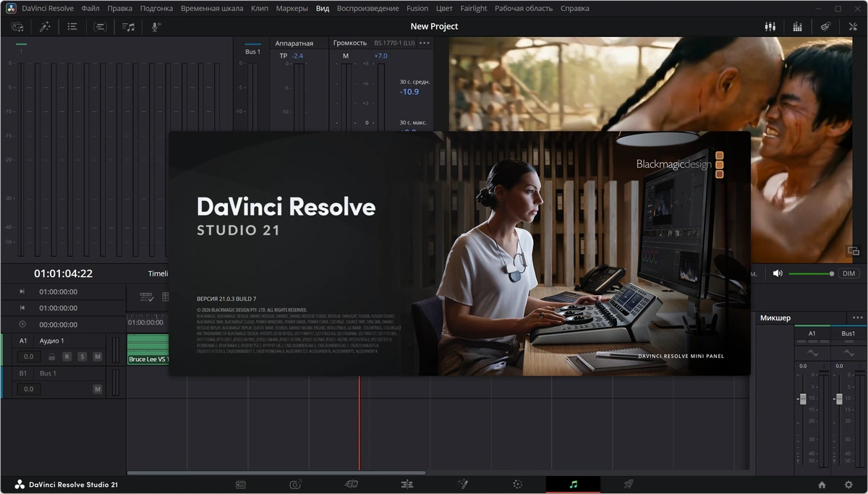Open the Справка menu

point(575,9)
